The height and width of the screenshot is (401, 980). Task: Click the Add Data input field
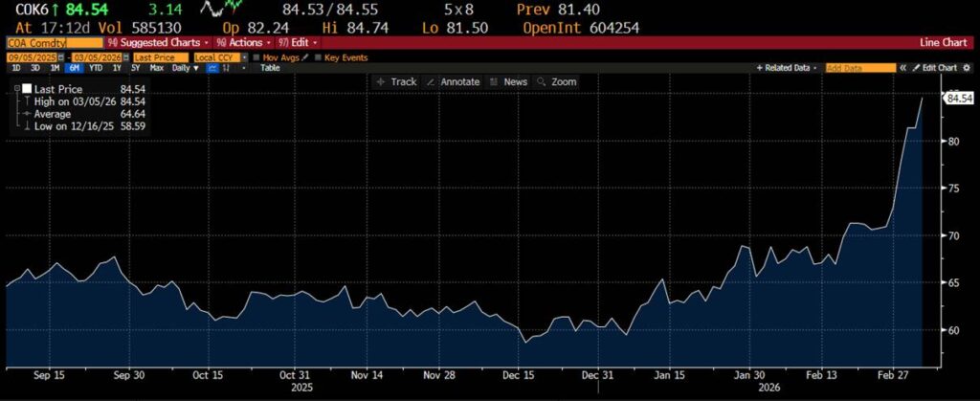pyautogui.click(x=859, y=69)
